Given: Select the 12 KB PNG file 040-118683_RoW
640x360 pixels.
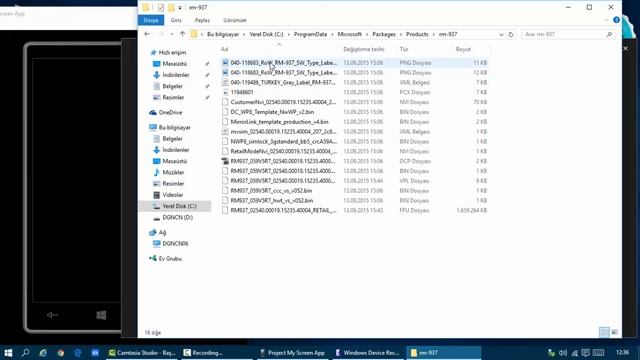Looking at the screenshot, I should (354, 73).
